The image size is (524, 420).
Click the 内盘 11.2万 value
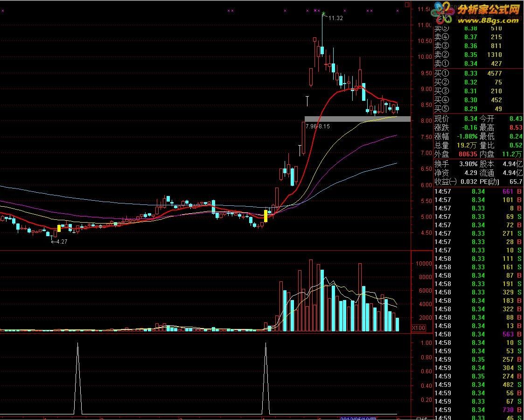click(x=513, y=154)
